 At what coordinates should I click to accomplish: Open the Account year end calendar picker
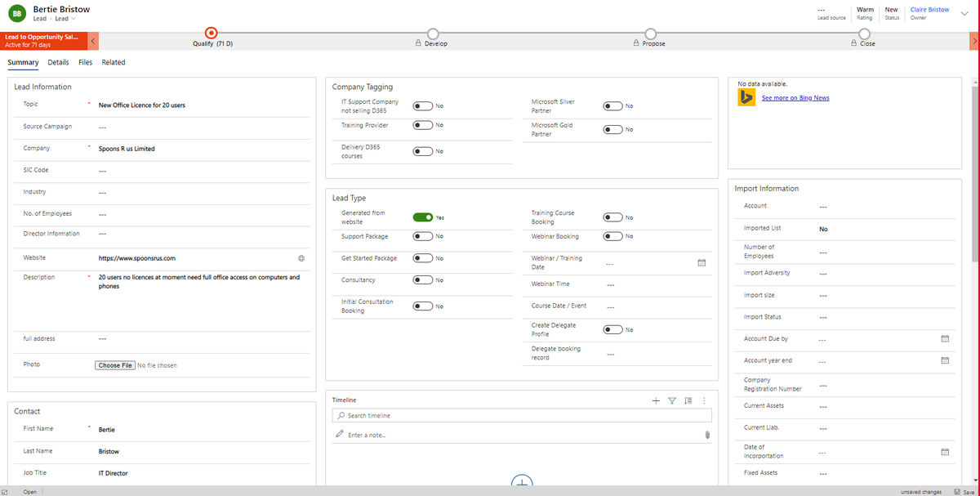(945, 360)
